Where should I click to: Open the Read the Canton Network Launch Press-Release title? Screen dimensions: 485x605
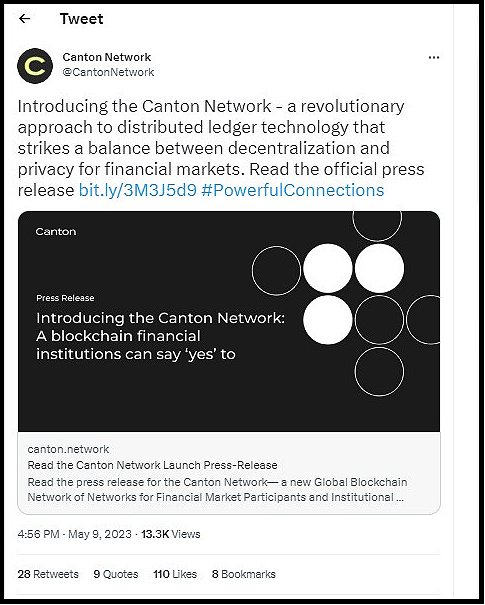click(x=152, y=465)
